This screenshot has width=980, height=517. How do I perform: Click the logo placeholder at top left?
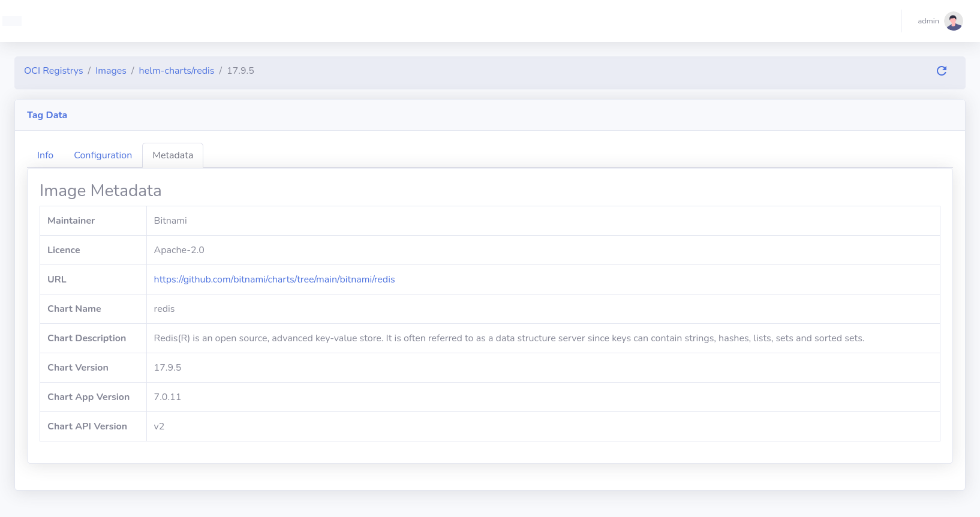coord(12,21)
